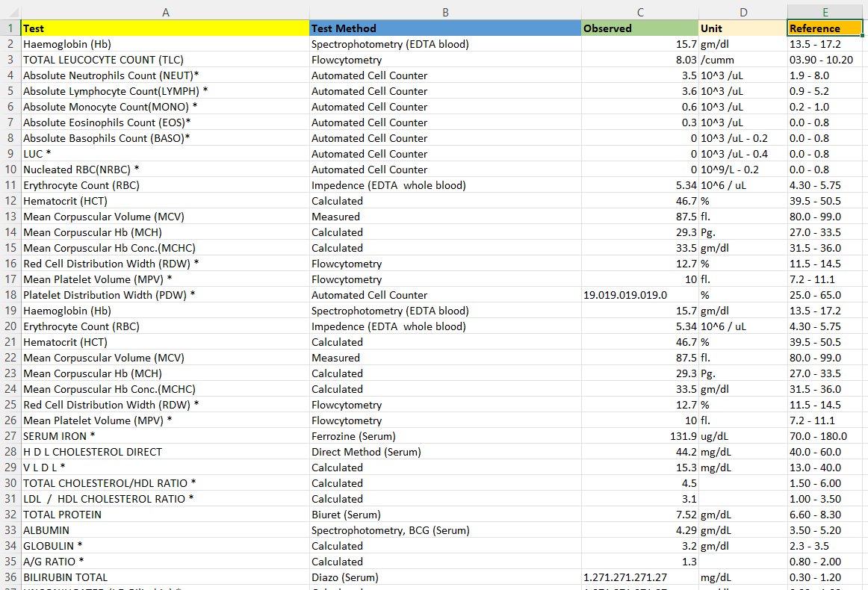Click the Haemoglobin (Hb) cell in row 2
868x590 pixels.
click(x=166, y=43)
